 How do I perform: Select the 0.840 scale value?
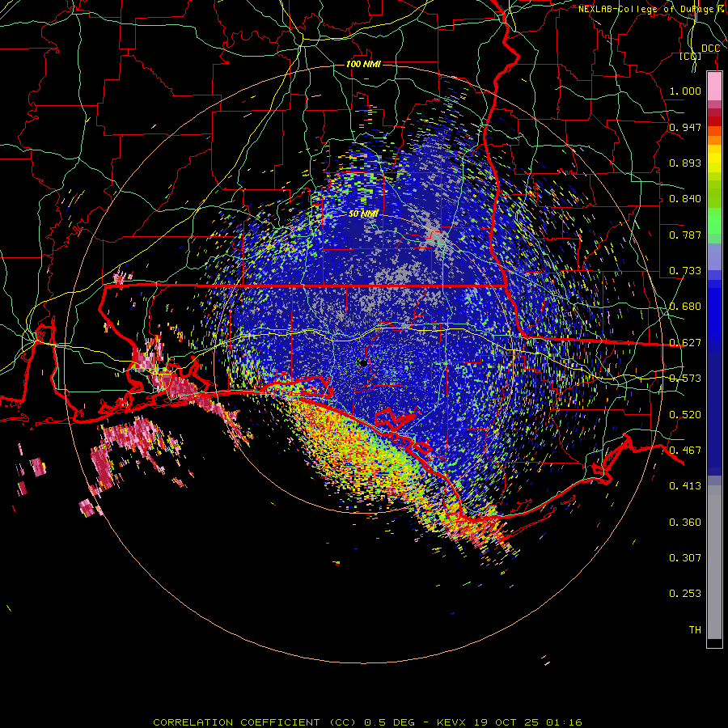coord(685,199)
